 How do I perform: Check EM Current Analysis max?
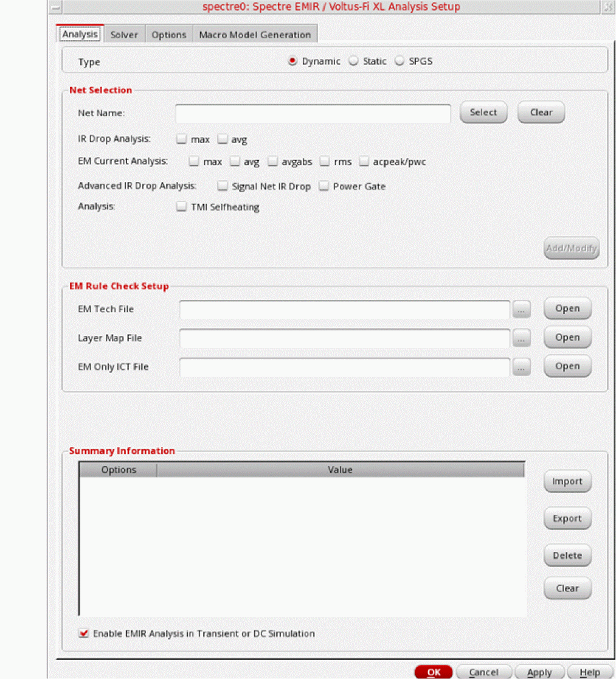(194, 161)
